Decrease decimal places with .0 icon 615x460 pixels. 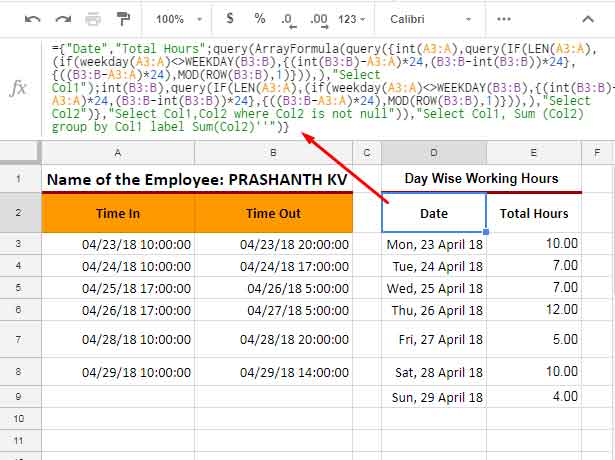point(288,20)
